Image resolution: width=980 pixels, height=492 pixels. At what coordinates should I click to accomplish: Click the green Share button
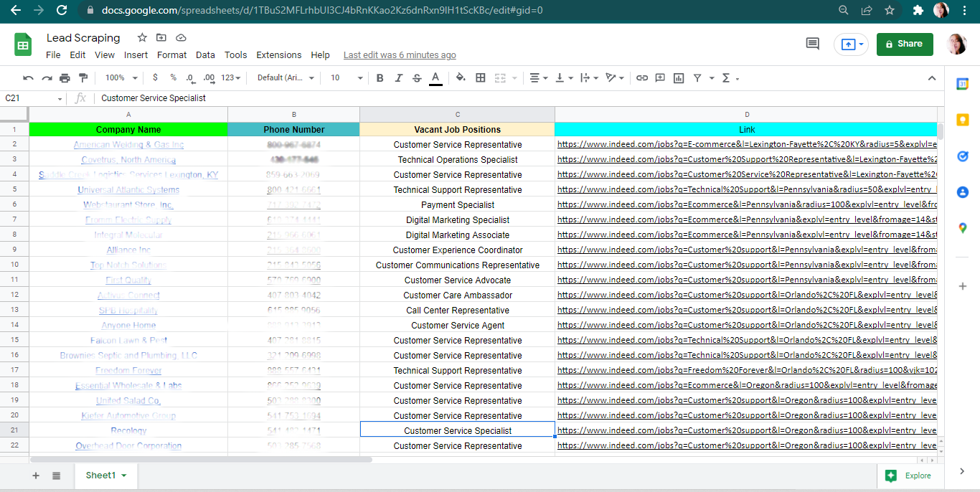pyautogui.click(x=904, y=44)
